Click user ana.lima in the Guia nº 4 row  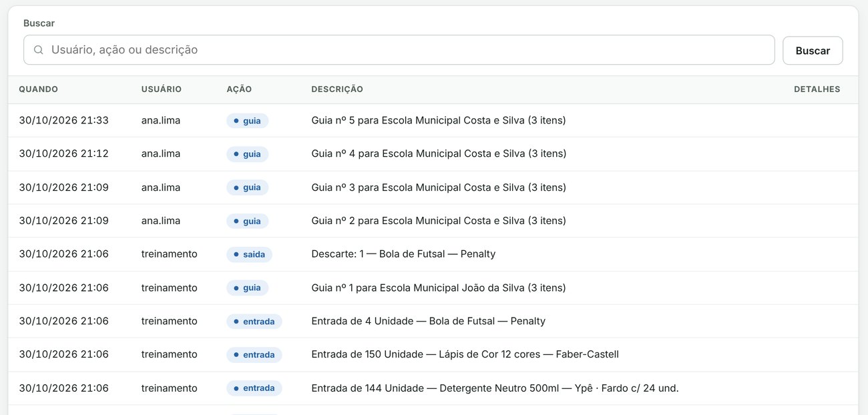tap(161, 154)
